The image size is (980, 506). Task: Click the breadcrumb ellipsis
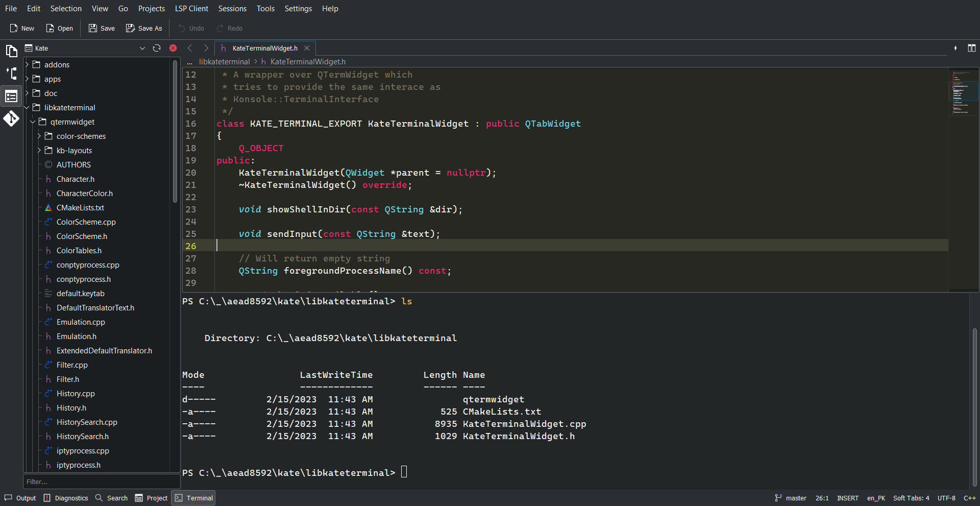tap(189, 62)
